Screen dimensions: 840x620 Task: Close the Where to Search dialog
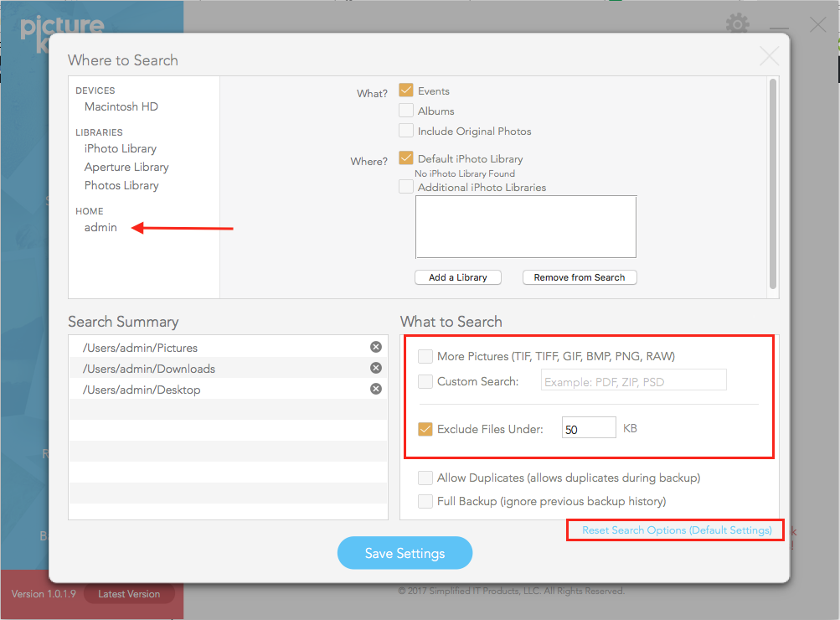768,56
